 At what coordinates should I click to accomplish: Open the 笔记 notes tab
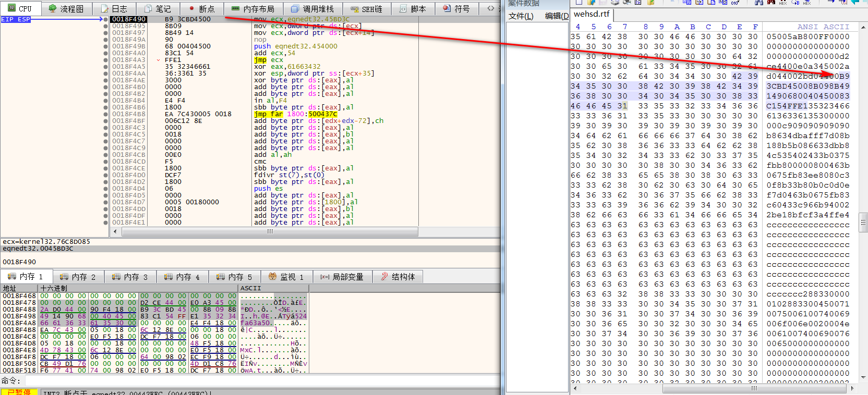tap(158, 9)
